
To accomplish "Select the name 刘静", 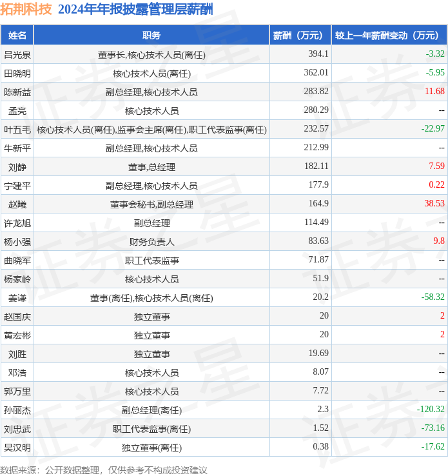I will 17,167.
